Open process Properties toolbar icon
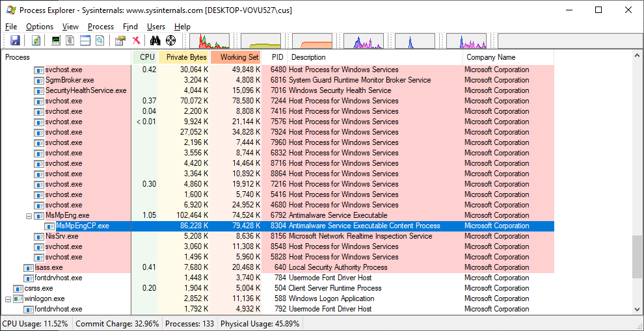This screenshot has height=331, width=644. [120, 40]
